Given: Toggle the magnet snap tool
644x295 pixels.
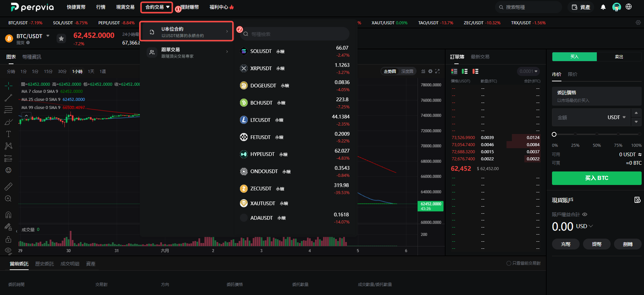Looking at the screenshot, I should coord(8,215).
